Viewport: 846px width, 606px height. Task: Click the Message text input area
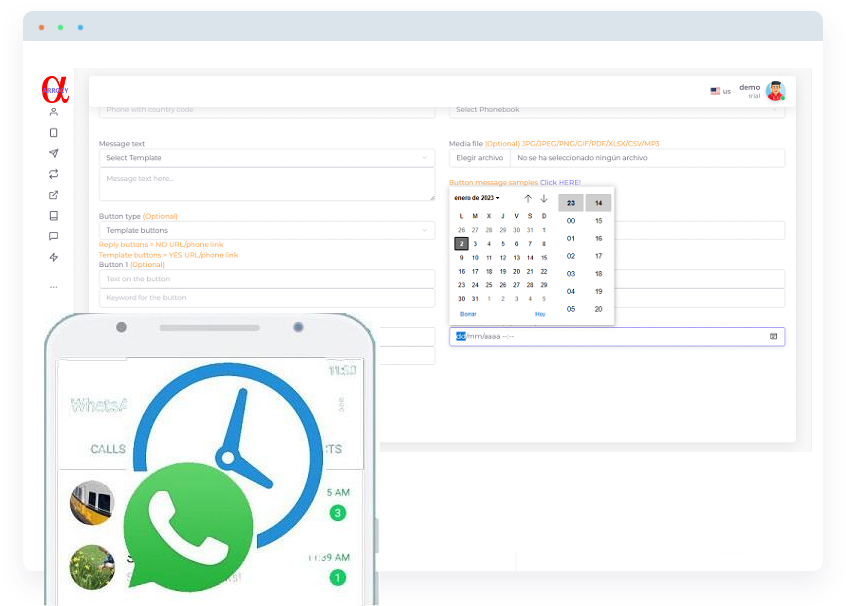coord(266,183)
